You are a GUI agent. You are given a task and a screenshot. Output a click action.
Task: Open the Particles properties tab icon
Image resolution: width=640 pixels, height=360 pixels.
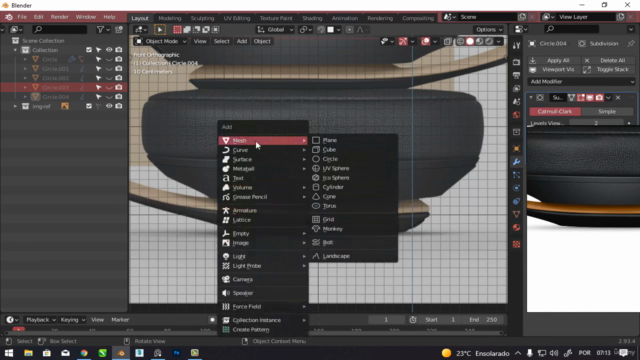[x=516, y=175]
